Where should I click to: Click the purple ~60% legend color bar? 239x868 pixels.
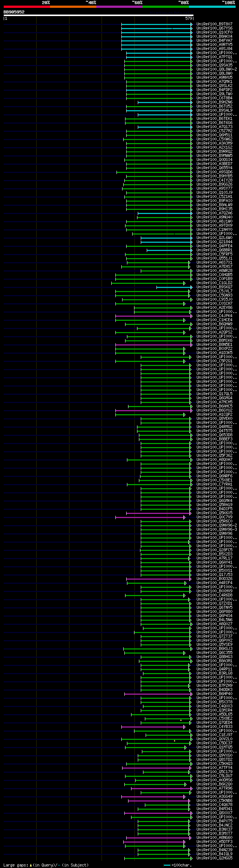[119, 7]
